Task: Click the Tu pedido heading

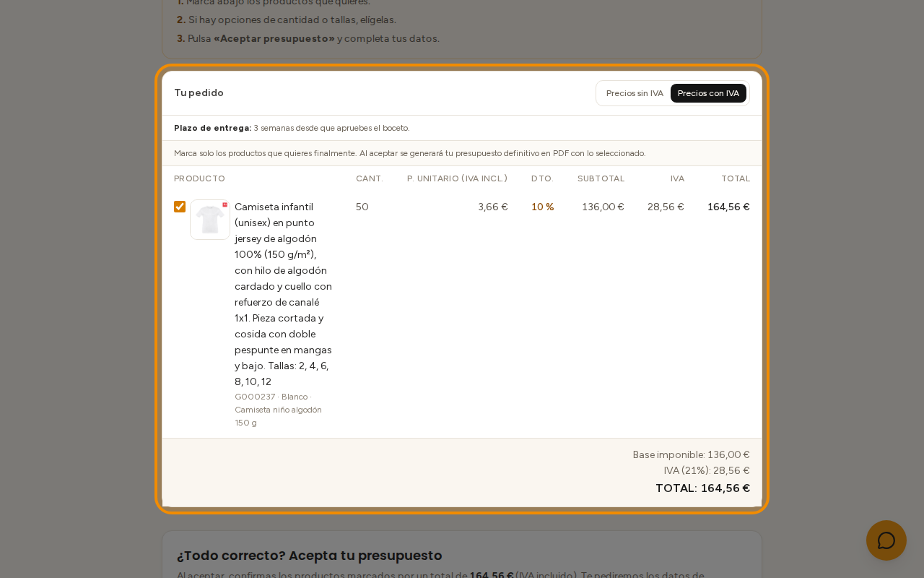Action: [199, 92]
